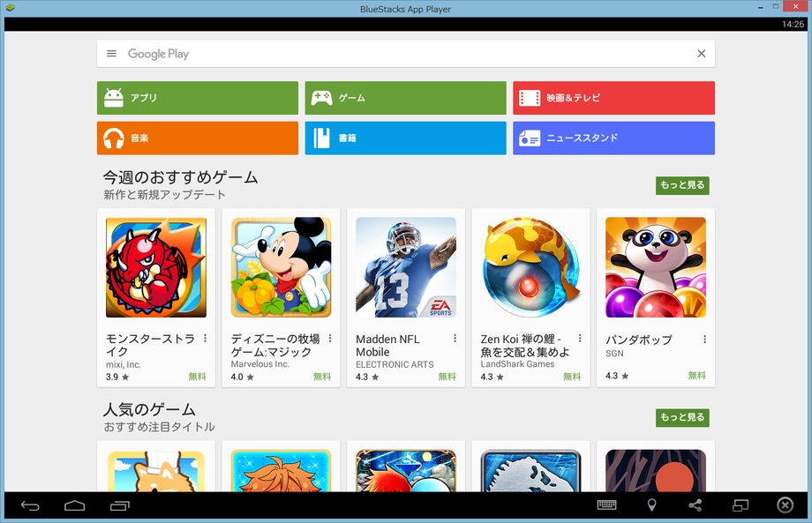Clear search with the X icon
Image resolution: width=812 pixels, height=523 pixels.
tap(702, 54)
